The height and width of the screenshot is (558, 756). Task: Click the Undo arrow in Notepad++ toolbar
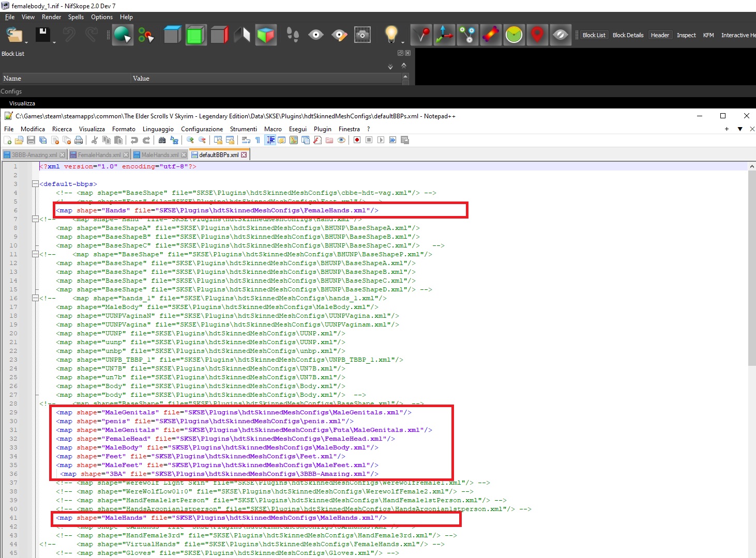pos(134,140)
